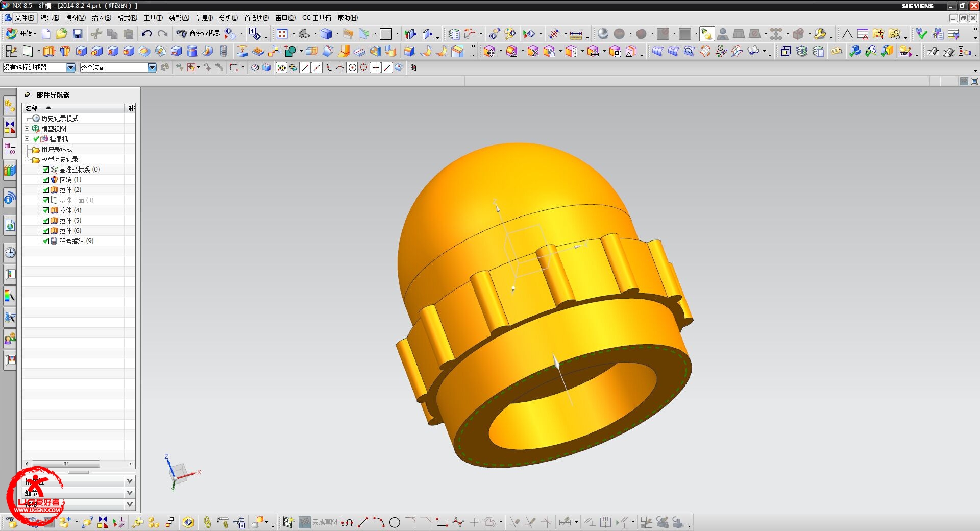Click the Sketch icon in the feature toolbar

tap(11, 51)
